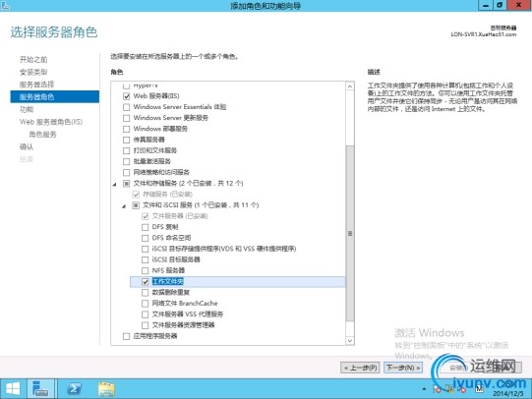Open Server Manager from the taskbar
This screenshot has width=532, height=399.
point(40,389)
